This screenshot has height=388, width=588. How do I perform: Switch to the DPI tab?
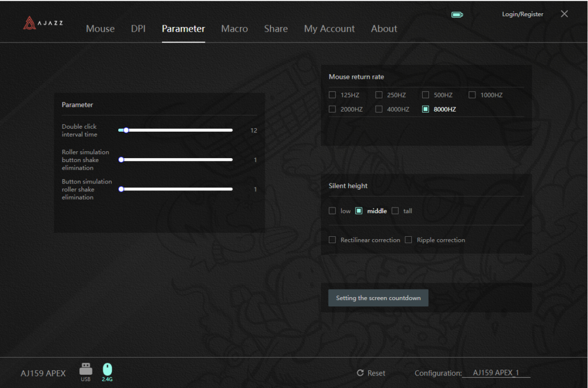(x=138, y=29)
